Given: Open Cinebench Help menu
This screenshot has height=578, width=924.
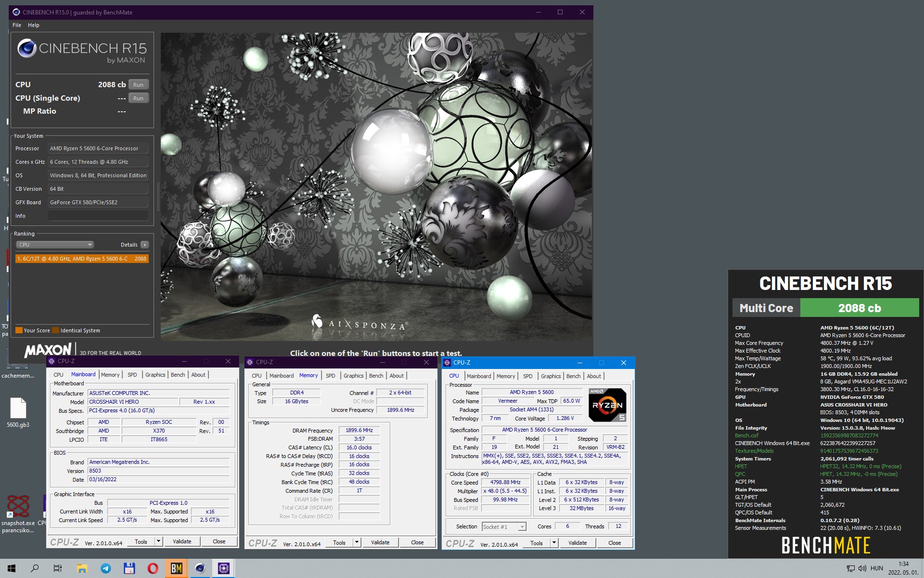Looking at the screenshot, I should [34, 25].
